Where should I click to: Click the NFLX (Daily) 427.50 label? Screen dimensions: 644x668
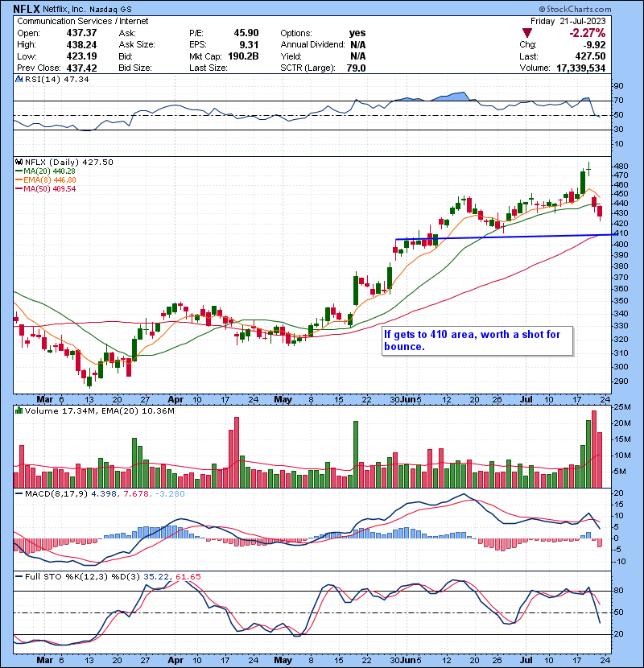(69, 163)
